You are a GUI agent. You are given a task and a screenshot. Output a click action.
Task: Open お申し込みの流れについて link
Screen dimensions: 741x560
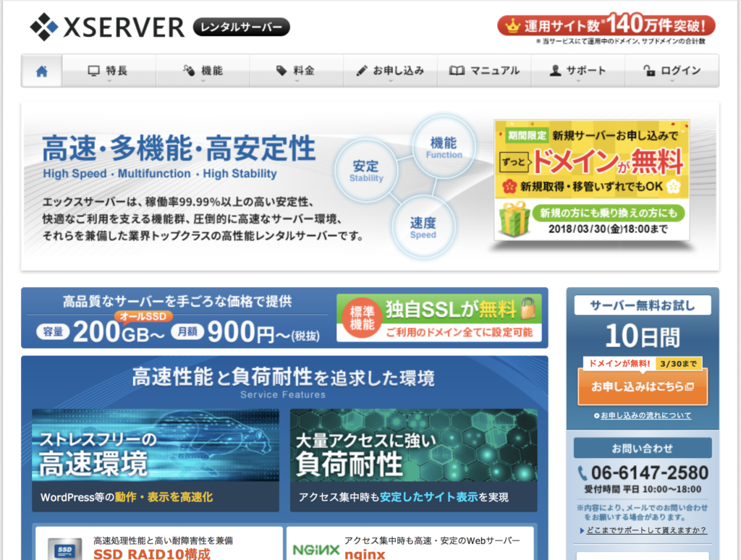click(x=645, y=415)
